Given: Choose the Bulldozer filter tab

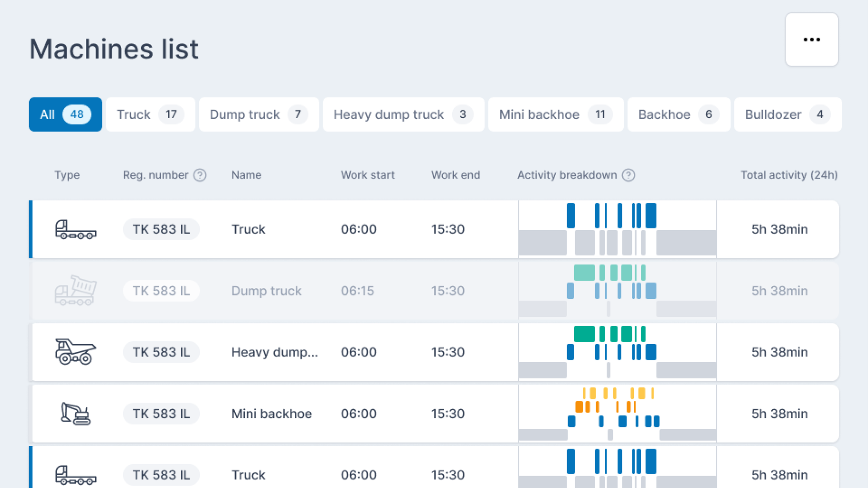Looking at the screenshot, I should 787,114.
